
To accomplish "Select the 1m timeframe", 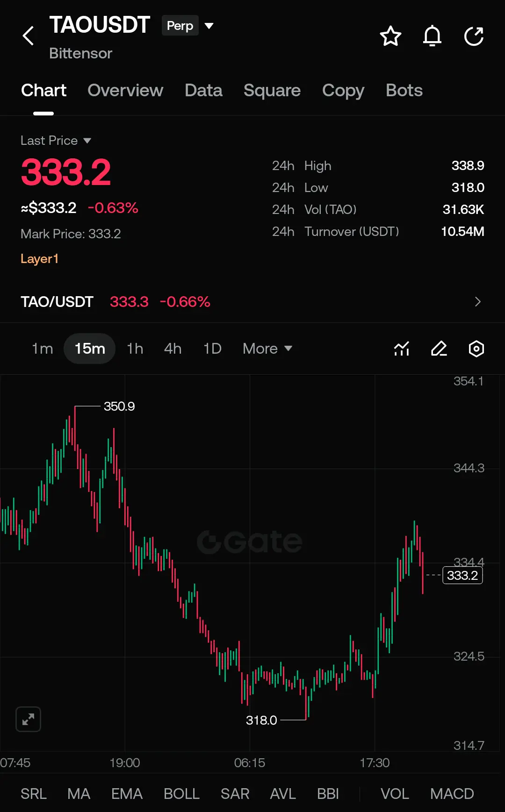I will click(x=42, y=349).
